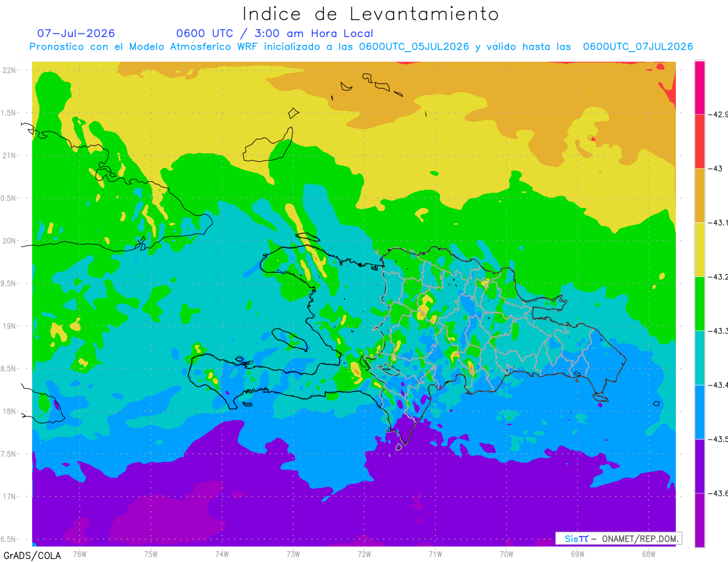Image resolution: width=728 pixels, height=562 pixels.
Task: Click the latitude label "17N"
Action: 10,497
